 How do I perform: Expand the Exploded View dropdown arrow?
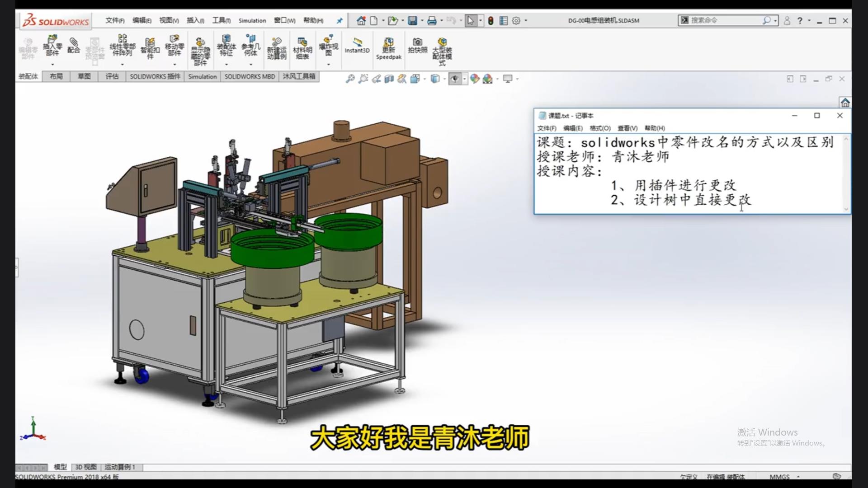point(329,65)
